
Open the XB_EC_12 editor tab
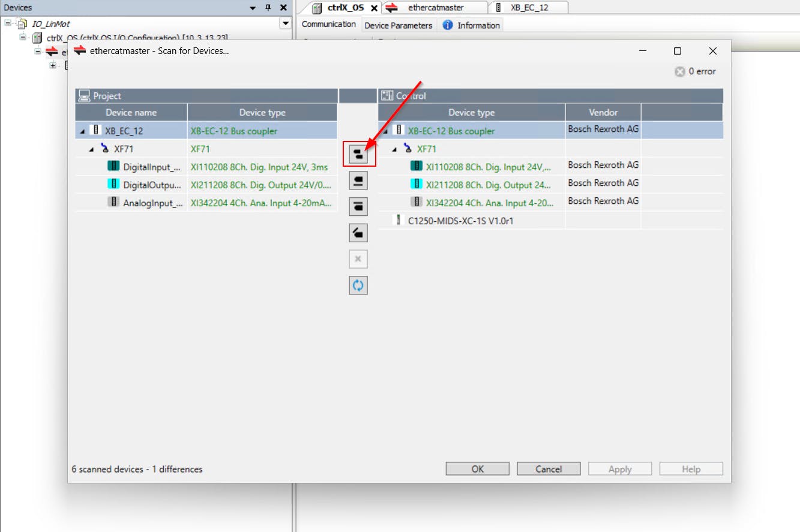coord(529,8)
